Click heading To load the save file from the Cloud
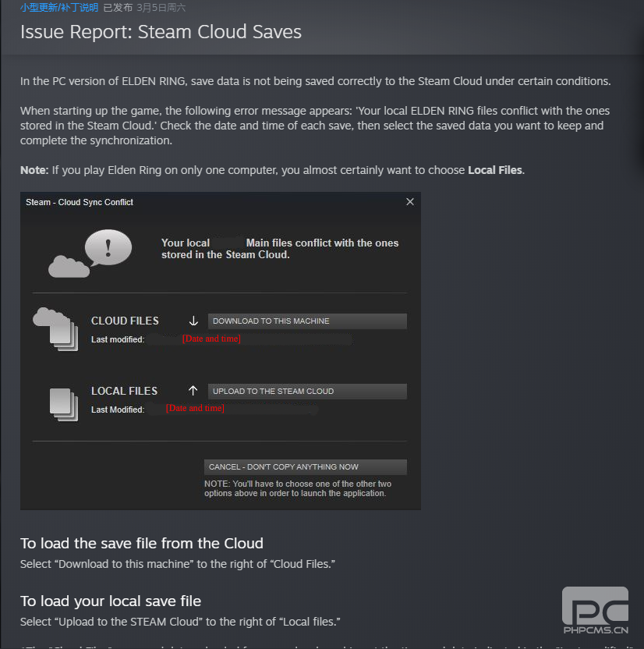The width and height of the screenshot is (644, 649). click(142, 543)
